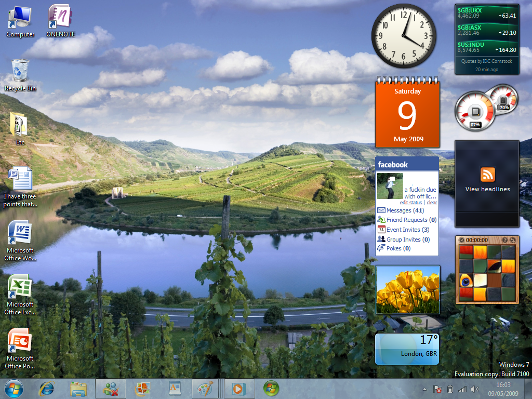Click the volume icon in the system tray
Image resolution: width=532 pixels, height=399 pixels.
click(474, 389)
